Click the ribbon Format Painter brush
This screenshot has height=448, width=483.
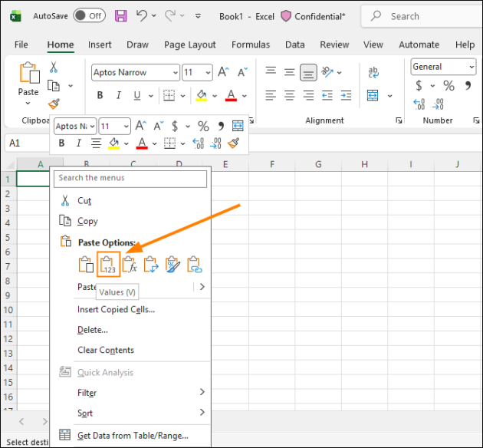54,104
